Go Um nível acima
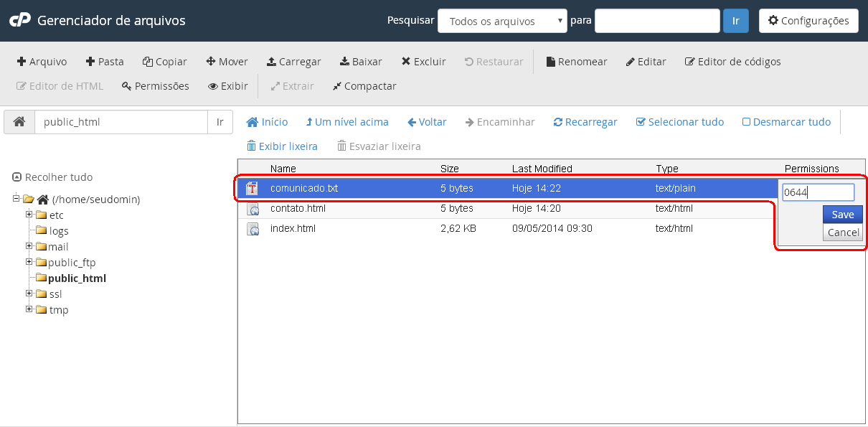868x427 pixels. [x=347, y=122]
